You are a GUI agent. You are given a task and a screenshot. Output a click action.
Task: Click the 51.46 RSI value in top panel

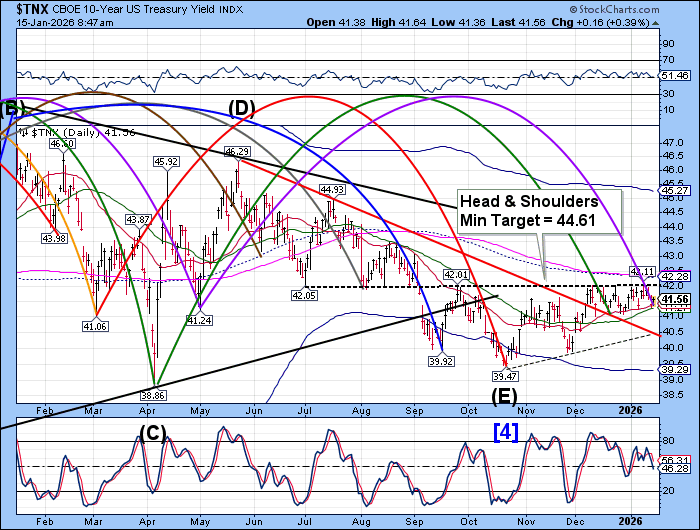point(677,75)
